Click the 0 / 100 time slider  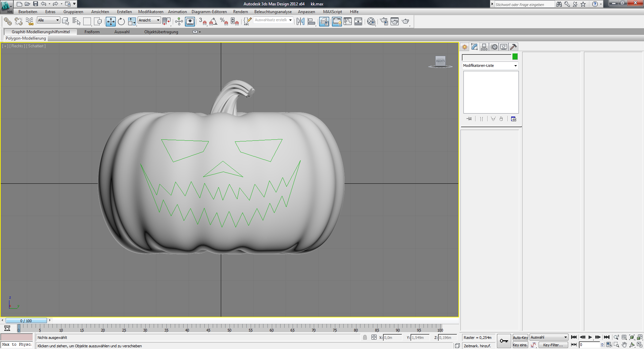click(x=26, y=321)
